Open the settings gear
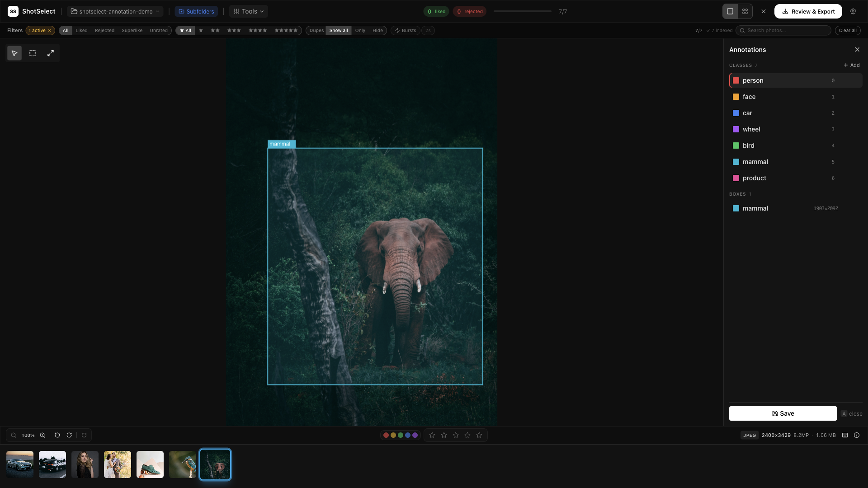The image size is (868, 488). (x=853, y=11)
